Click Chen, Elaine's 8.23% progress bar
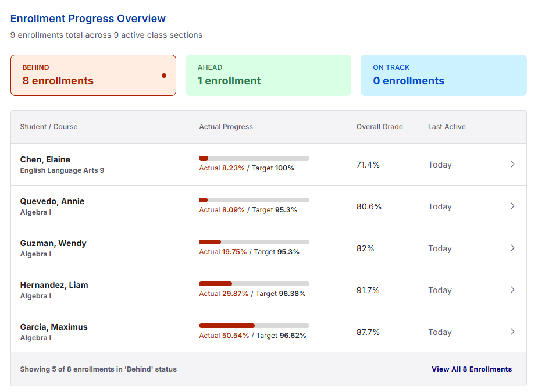 (254, 158)
